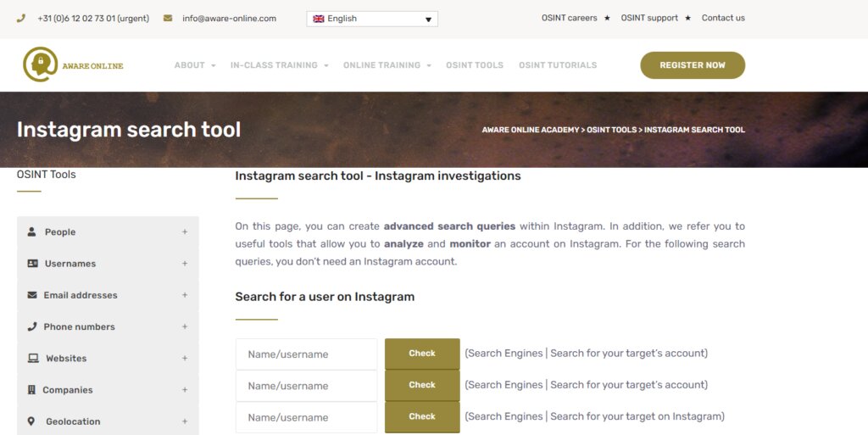This screenshot has width=868, height=435.
Task: Click the Companies building icon
Action: 31,389
